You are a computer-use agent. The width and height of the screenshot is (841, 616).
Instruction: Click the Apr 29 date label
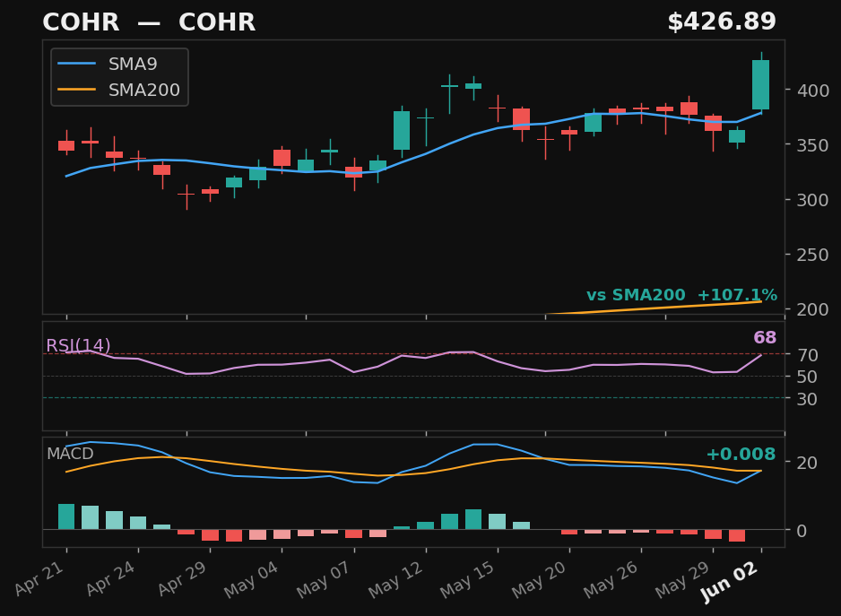point(183,578)
